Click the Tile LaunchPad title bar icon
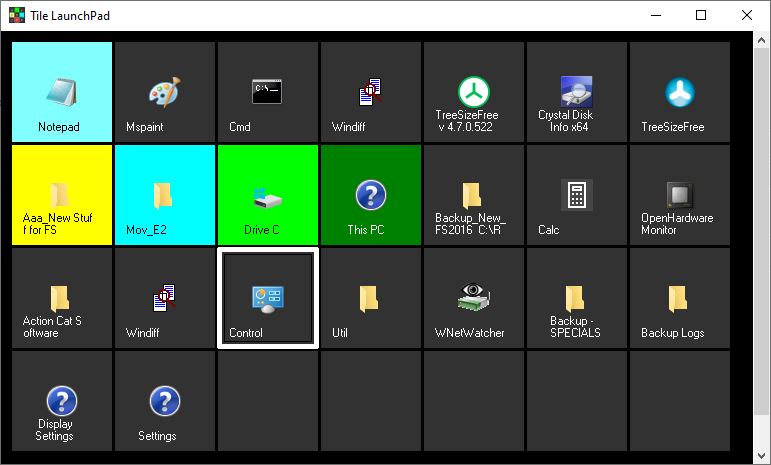 (13, 15)
